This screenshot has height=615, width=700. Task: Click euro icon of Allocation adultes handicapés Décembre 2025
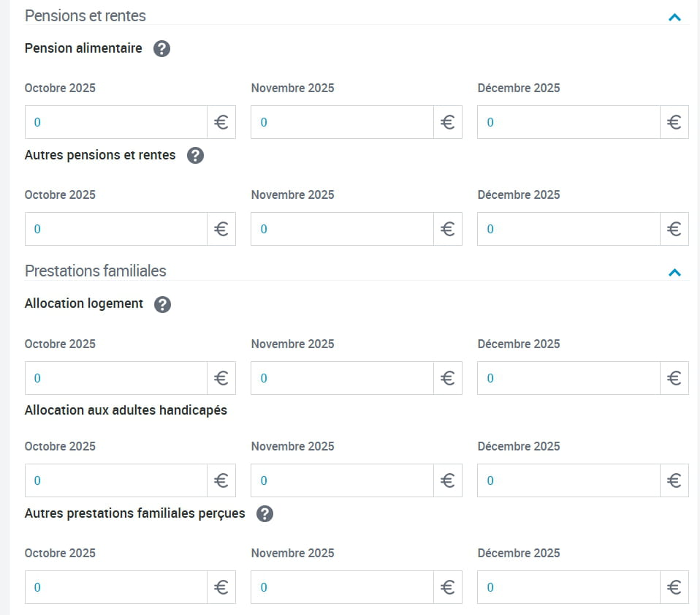pos(674,480)
